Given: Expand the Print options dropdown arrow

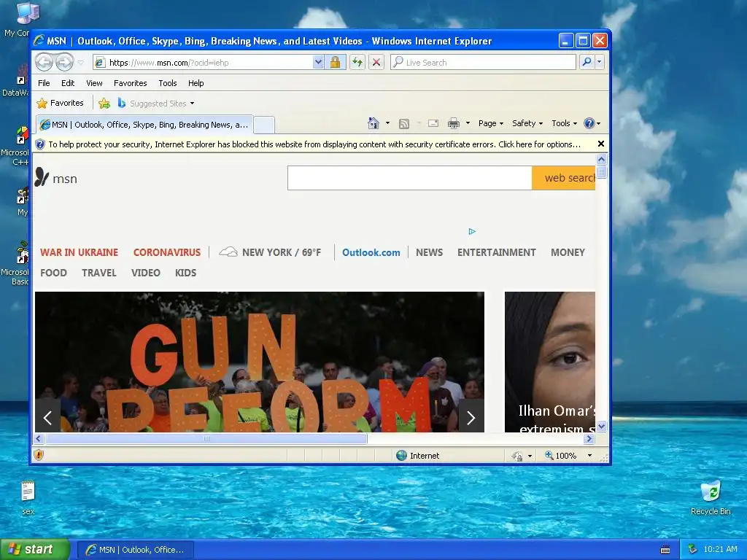Looking at the screenshot, I should click(468, 123).
